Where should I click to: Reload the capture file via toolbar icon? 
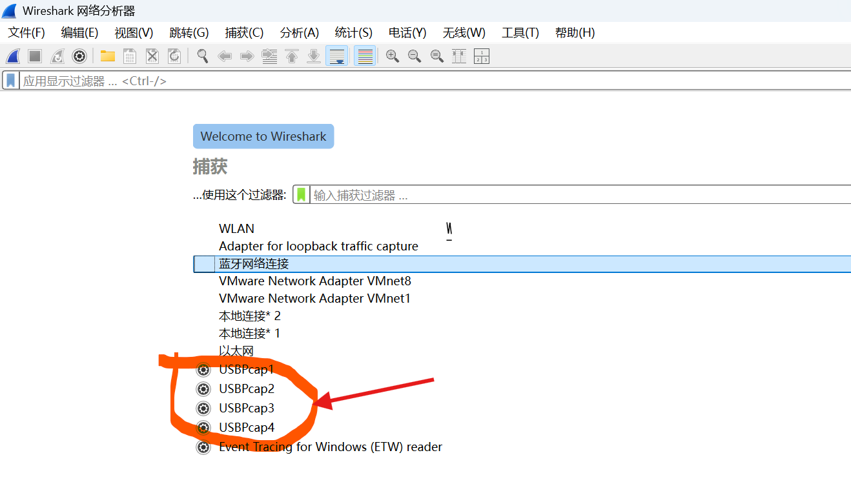pos(174,56)
